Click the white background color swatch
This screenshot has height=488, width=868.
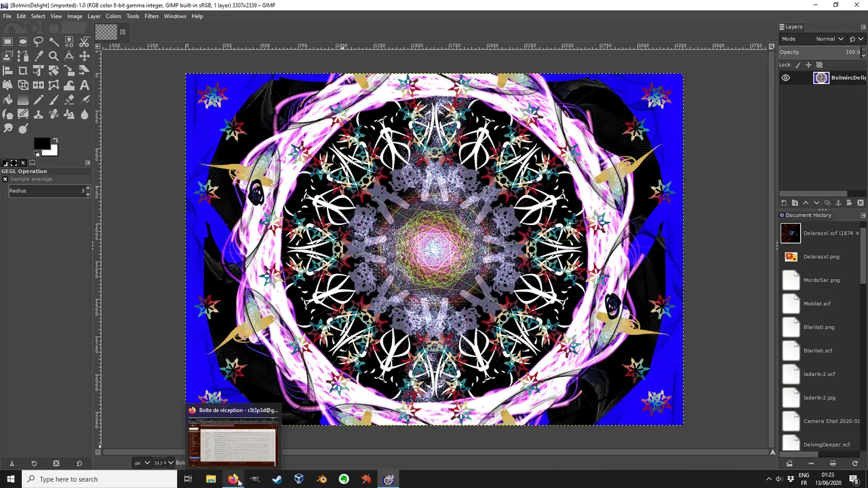click(x=52, y=151)
